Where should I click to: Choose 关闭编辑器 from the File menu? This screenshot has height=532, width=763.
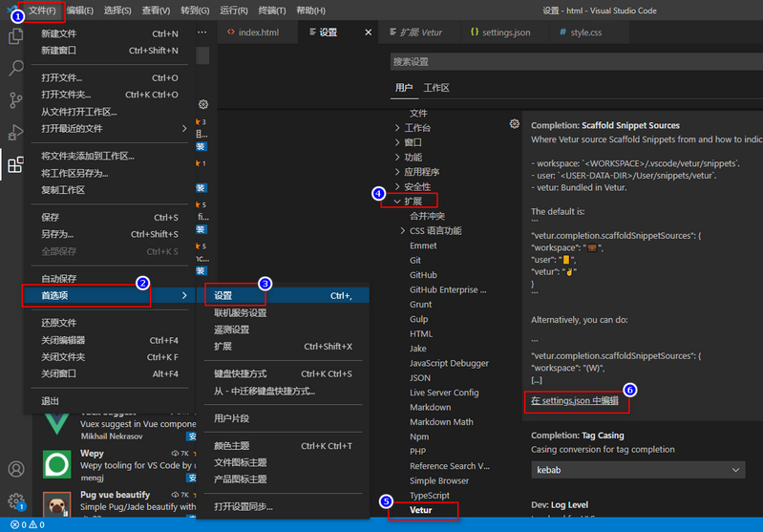pos(110,340)
